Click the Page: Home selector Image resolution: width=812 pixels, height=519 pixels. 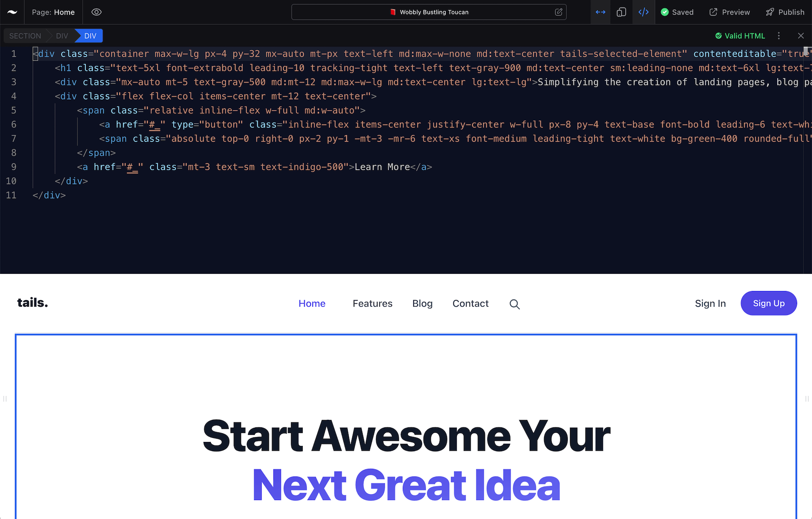[53, 12]
